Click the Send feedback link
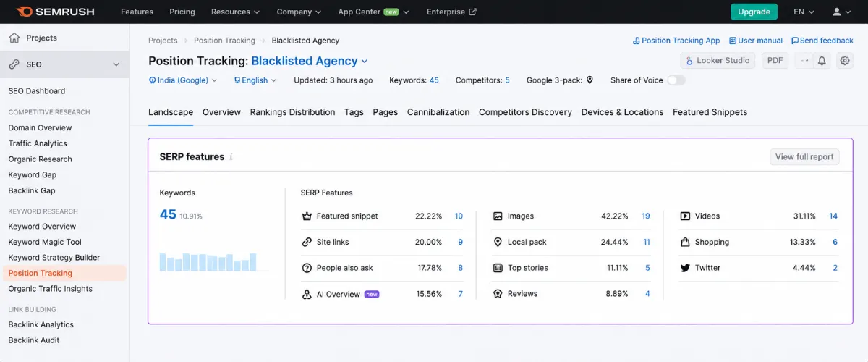This screenshot has height=362, width=868. pos(822,41)
